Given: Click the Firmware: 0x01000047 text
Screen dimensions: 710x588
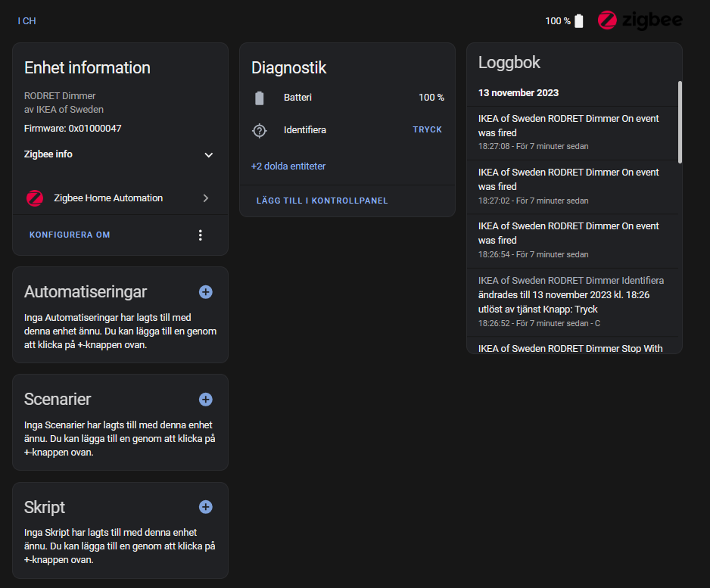Looking at the screenshot, I should 73,129.
